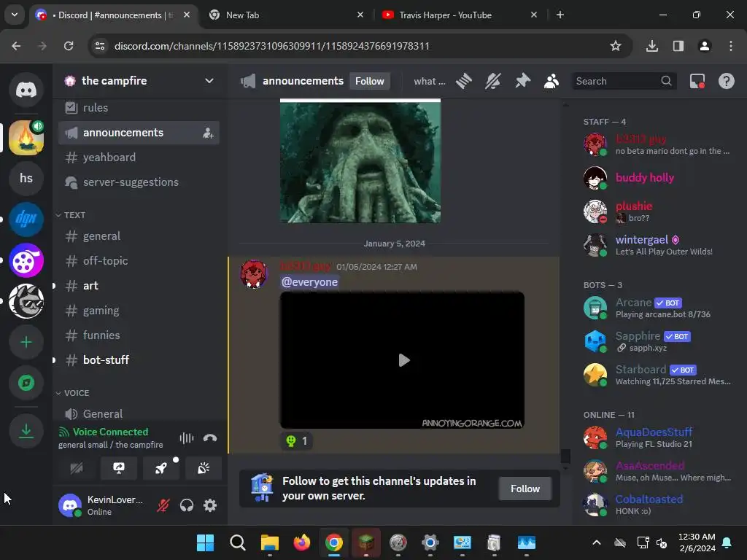Open threads icon in channel header
747x560 pixels.
coord(463,81)
